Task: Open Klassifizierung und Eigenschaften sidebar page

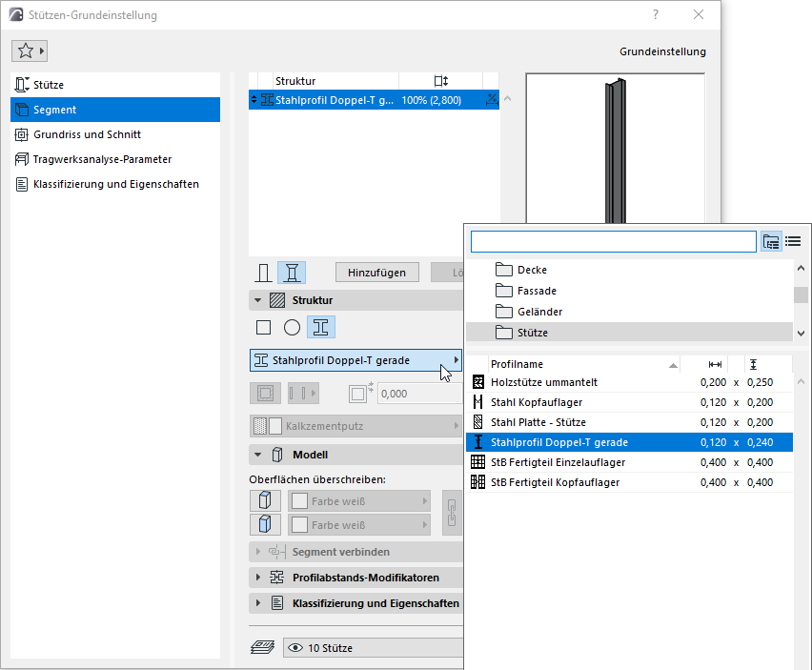Action: 115,184
